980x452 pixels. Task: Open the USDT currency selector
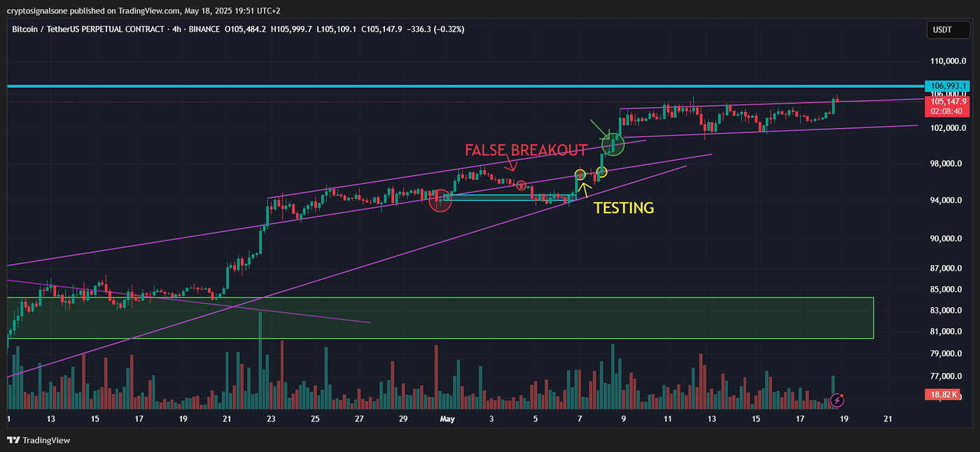(x=948, y=30)
